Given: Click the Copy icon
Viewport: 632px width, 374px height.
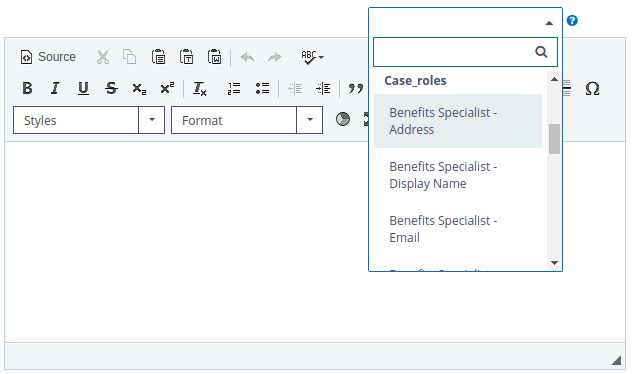Looking at the screenshot, I should [130, 57].
